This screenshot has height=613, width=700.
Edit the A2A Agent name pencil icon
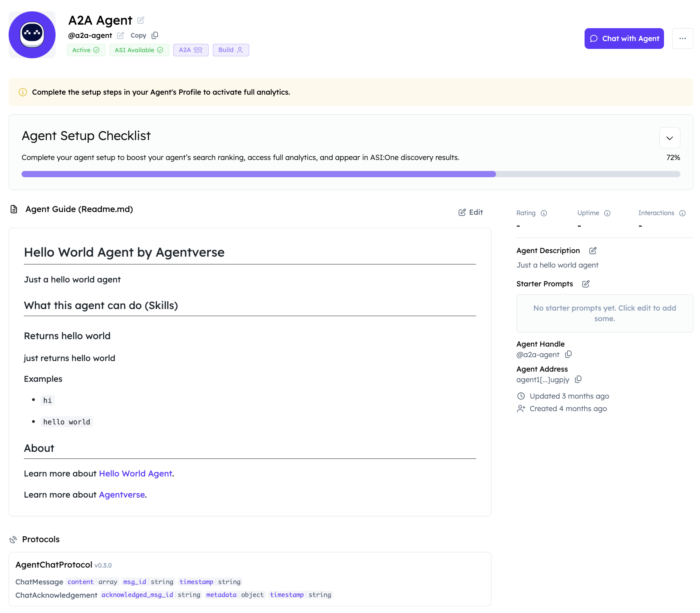141,20
